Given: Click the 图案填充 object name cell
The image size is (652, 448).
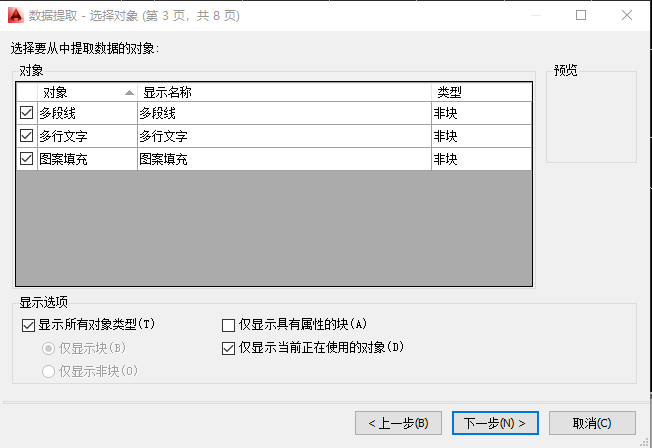Looking at the screenshot, I should click(87, 159).
